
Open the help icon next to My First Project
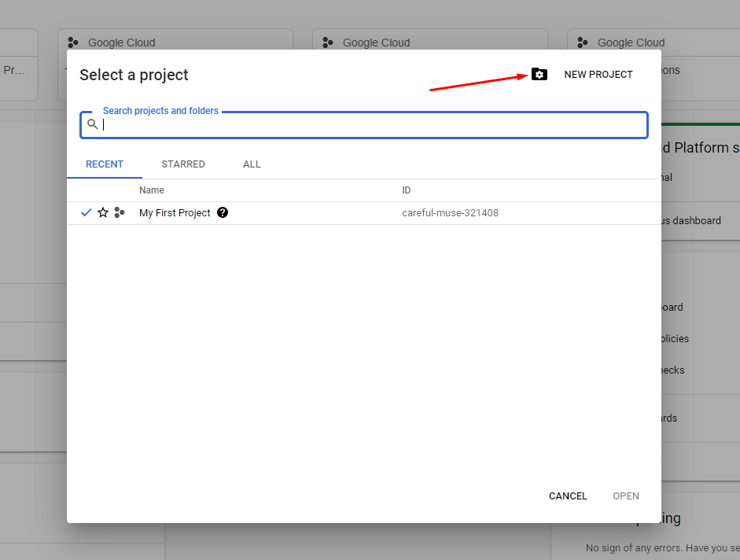(223, 212)
